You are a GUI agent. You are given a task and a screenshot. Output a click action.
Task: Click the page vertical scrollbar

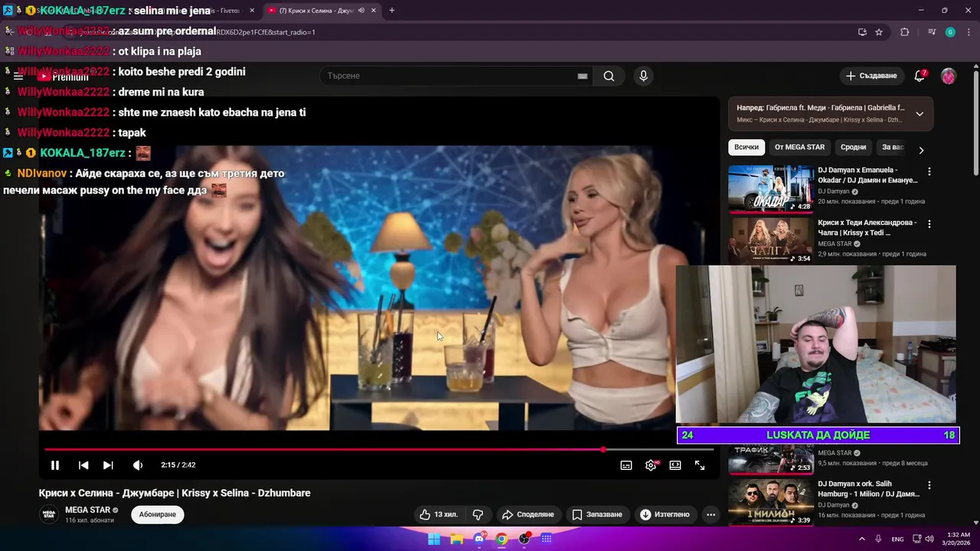[x=976, y=122]
